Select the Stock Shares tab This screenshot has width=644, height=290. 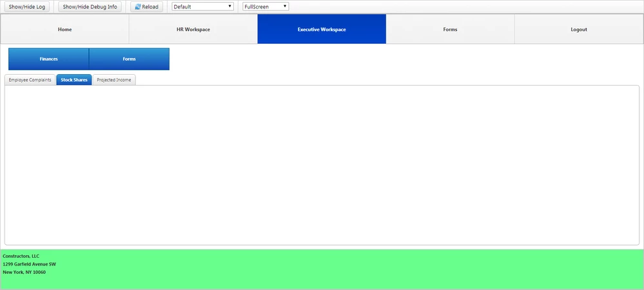point(74,80)
